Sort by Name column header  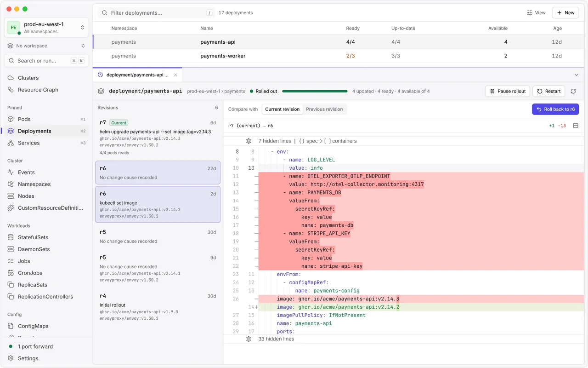207,29
